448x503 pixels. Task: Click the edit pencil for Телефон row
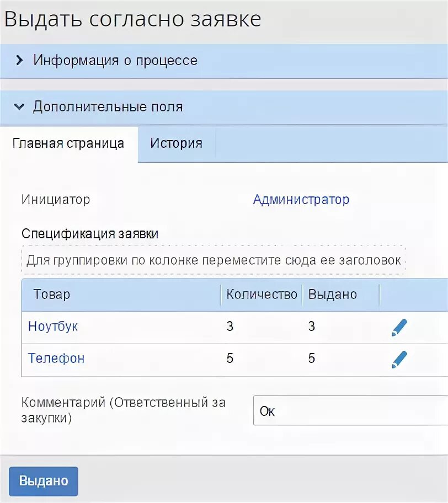tap(399, 359)
